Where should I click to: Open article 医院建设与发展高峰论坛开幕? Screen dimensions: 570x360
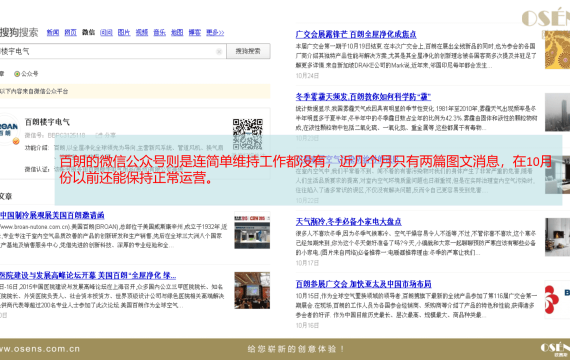[x=88, y=275]
